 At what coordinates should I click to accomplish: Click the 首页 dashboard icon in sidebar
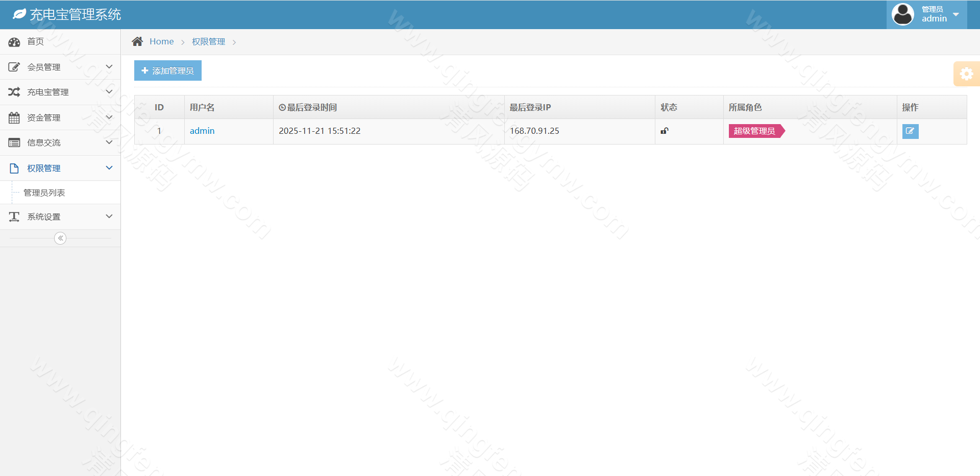pyautogui.click(x=14, y=42)
